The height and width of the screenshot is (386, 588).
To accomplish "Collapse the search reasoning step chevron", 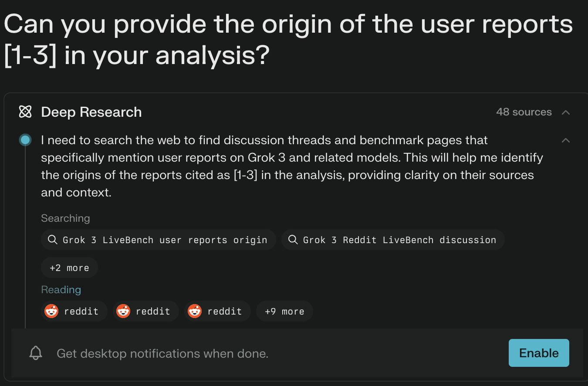I will (565, 140).
